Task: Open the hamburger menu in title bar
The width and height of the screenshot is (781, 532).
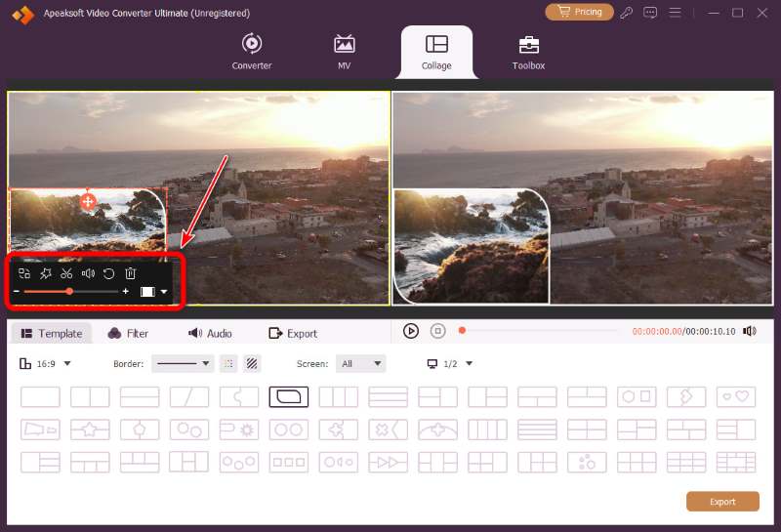Action: click(x=675, y=13)
